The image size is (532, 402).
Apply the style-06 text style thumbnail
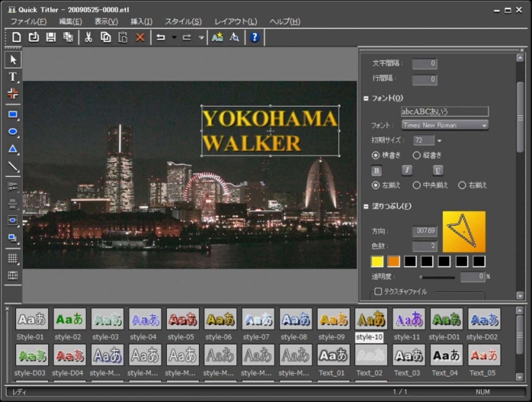coord(220,319)
